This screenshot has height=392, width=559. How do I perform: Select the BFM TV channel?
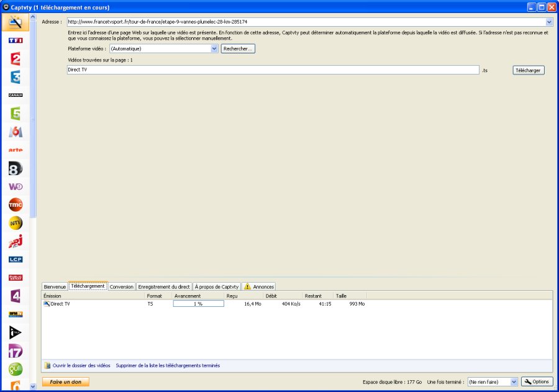point(16,314)
